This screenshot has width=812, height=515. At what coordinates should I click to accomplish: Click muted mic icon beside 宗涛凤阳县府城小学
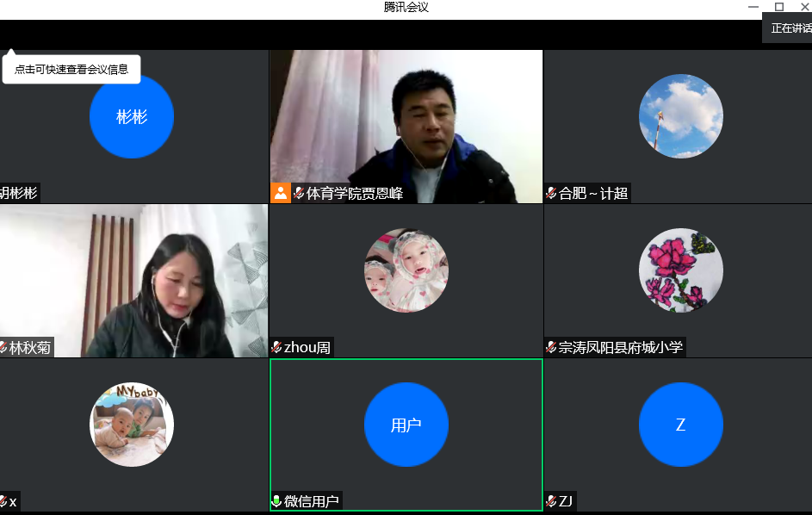click(551, 347)
